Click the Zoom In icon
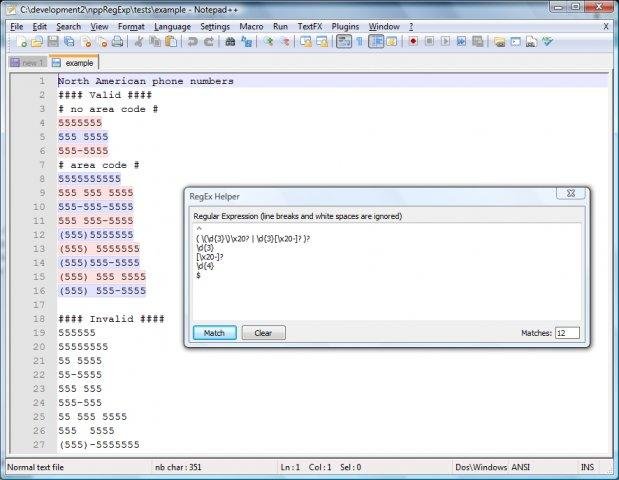The image size is (619, 480). point(268,41)
